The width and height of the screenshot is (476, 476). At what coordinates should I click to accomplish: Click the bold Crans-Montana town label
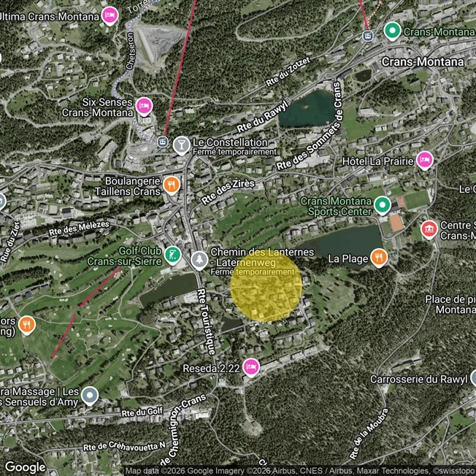423,62
